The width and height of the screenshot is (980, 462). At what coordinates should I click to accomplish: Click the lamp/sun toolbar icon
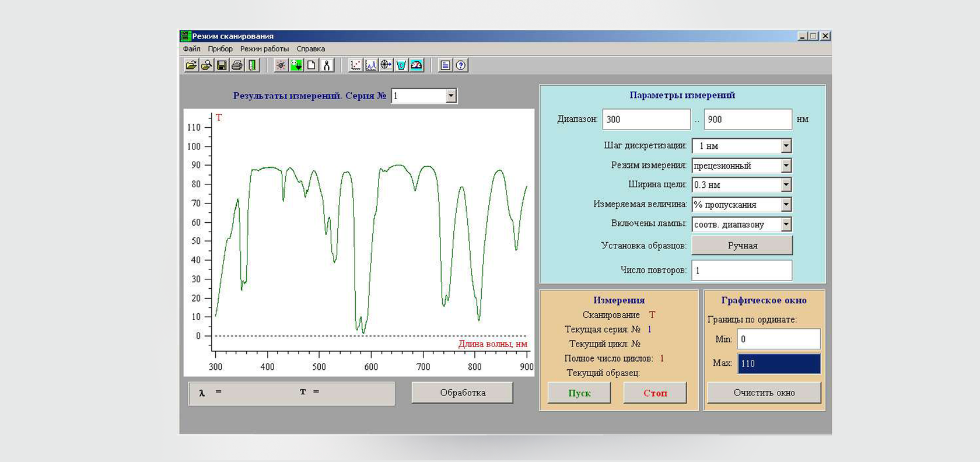pyautogui.click(x=281, y=65)
